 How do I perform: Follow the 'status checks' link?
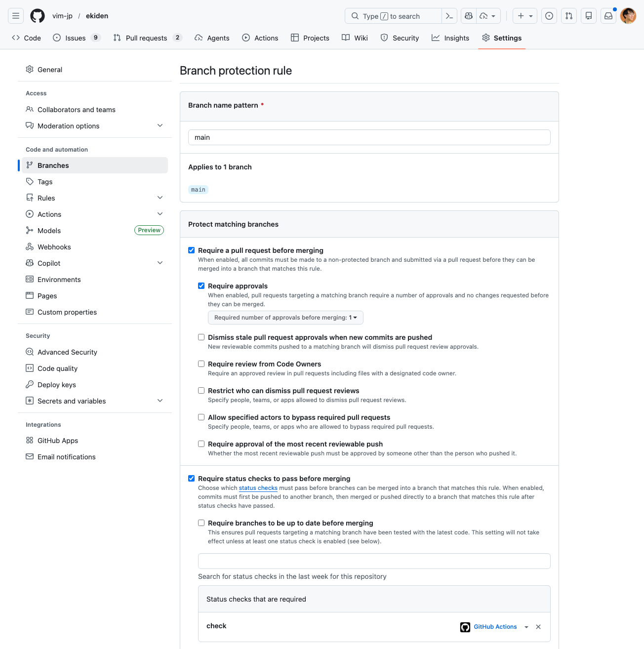[258, 488]
